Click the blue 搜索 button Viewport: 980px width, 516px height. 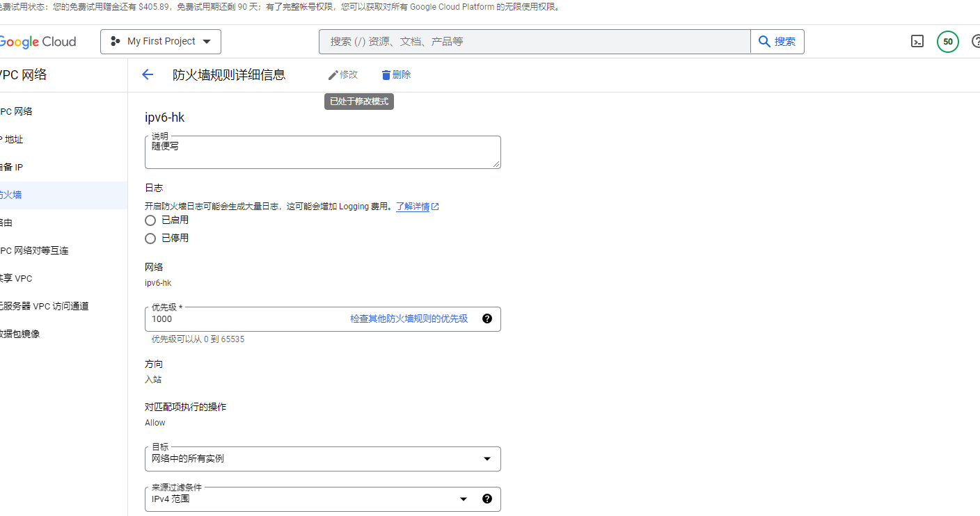tap(777, 42)
